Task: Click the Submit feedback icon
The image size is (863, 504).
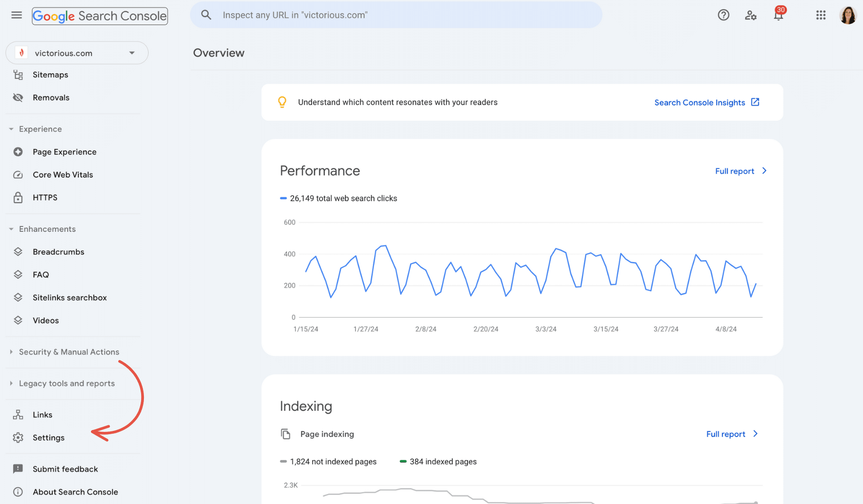Action: pos(18,469)
